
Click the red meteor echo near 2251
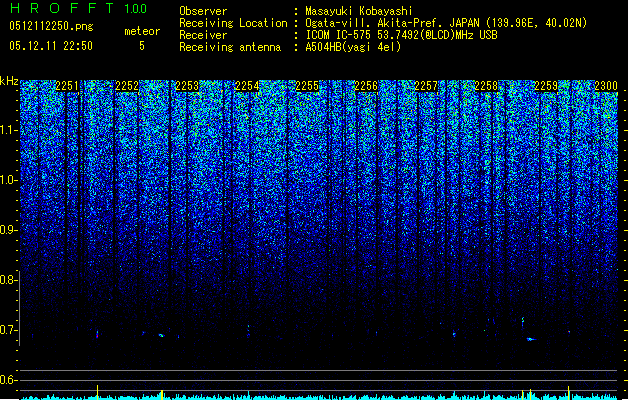pyautogui.click(x=97, y=334)
